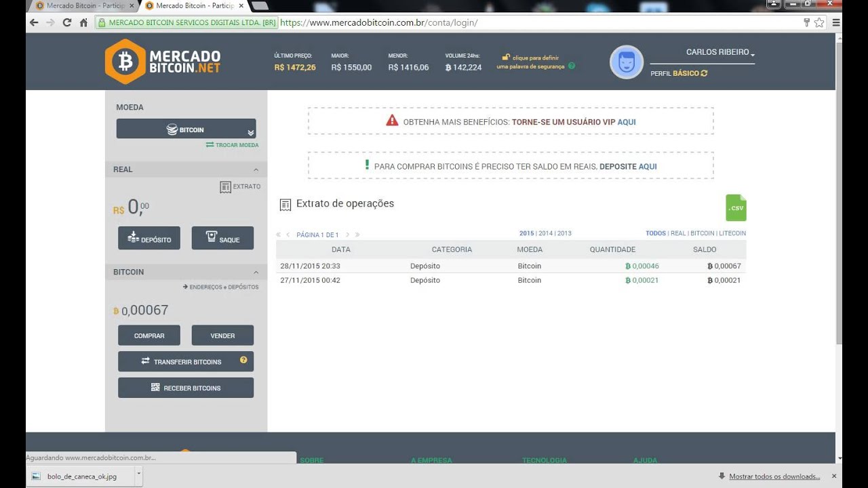Bookmark the page with the star icon
Image resolution: width=868 pixels, height=488 pixels.
tap(819, 22)
